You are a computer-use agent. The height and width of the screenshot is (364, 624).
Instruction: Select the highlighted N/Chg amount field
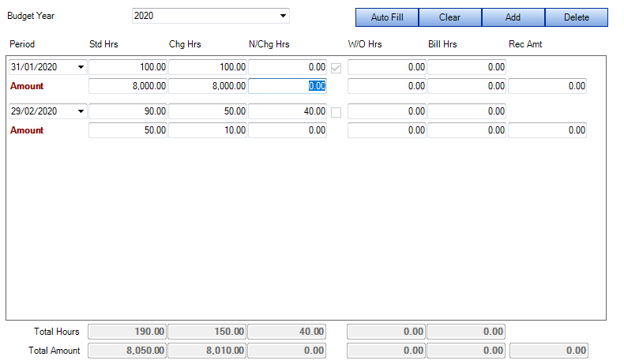coord(288,86)
